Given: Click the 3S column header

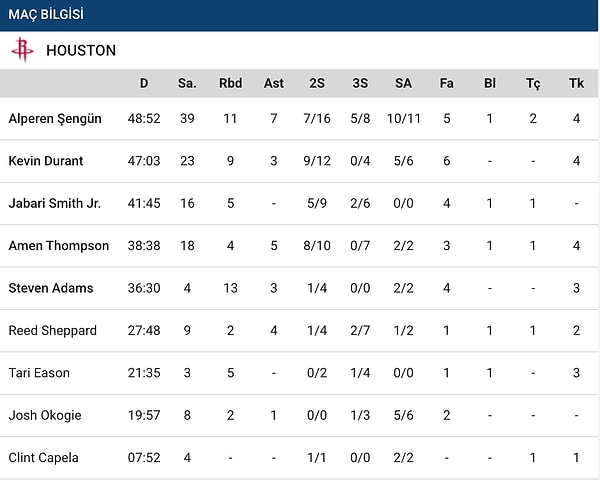Looking at the screenshot, I should tap(360, 83).
